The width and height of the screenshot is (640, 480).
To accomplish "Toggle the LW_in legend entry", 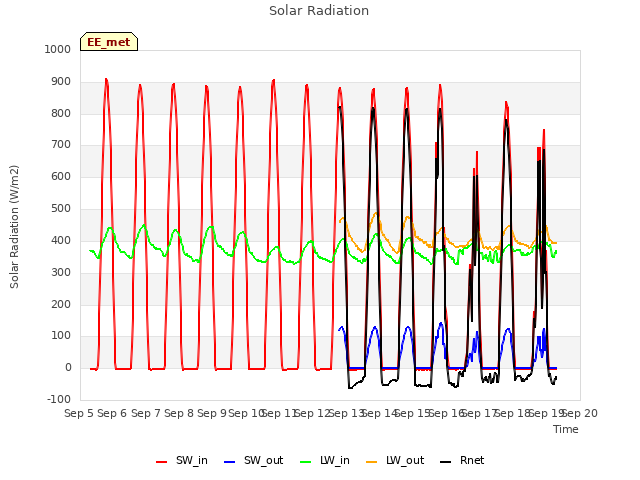I will click(325, 461).
